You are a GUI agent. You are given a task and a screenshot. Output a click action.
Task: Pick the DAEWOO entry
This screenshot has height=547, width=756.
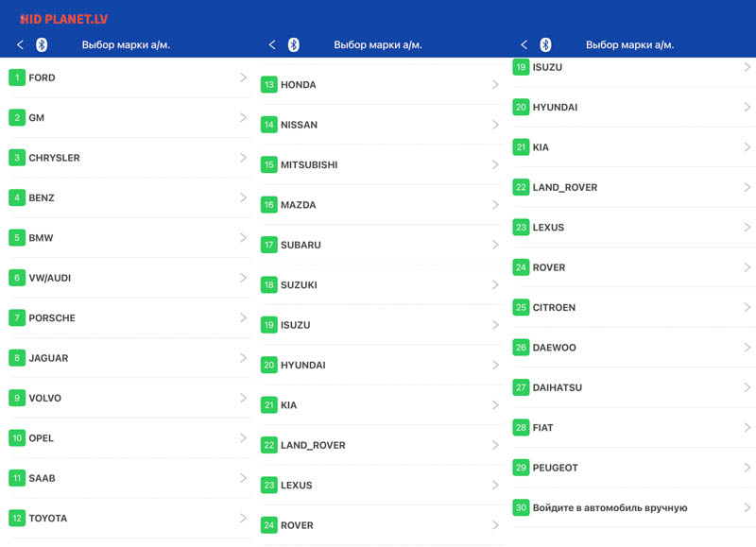pyautogui.click(x=554, y=348)
